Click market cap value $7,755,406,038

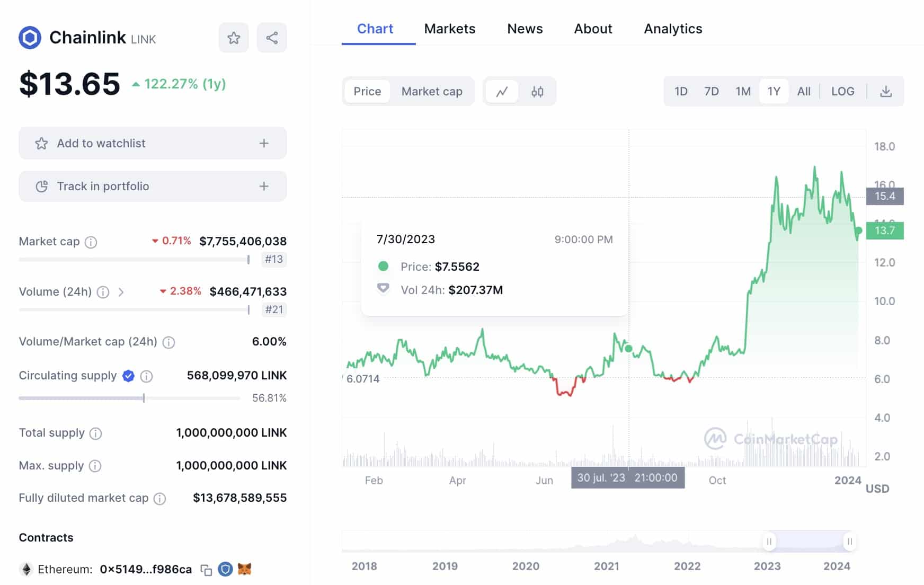[243, 241]
